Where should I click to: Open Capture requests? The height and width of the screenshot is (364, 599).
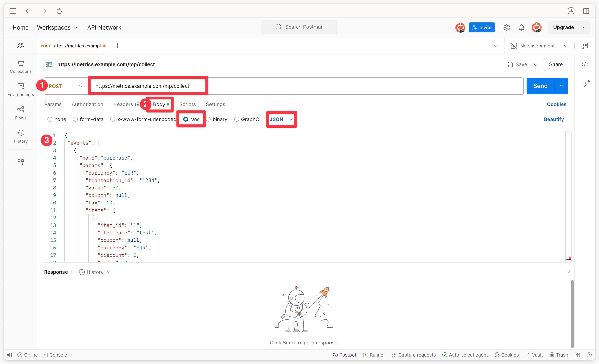point(413,355)
